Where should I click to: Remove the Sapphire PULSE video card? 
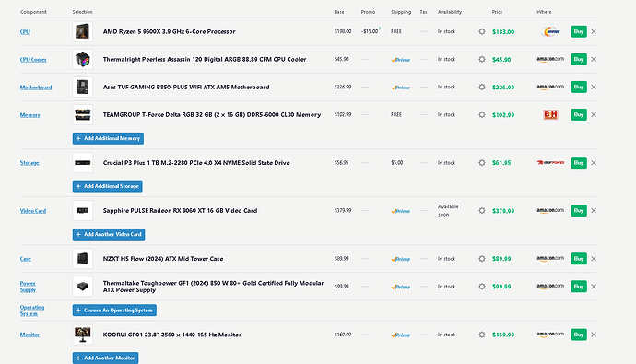coord(594,211)
